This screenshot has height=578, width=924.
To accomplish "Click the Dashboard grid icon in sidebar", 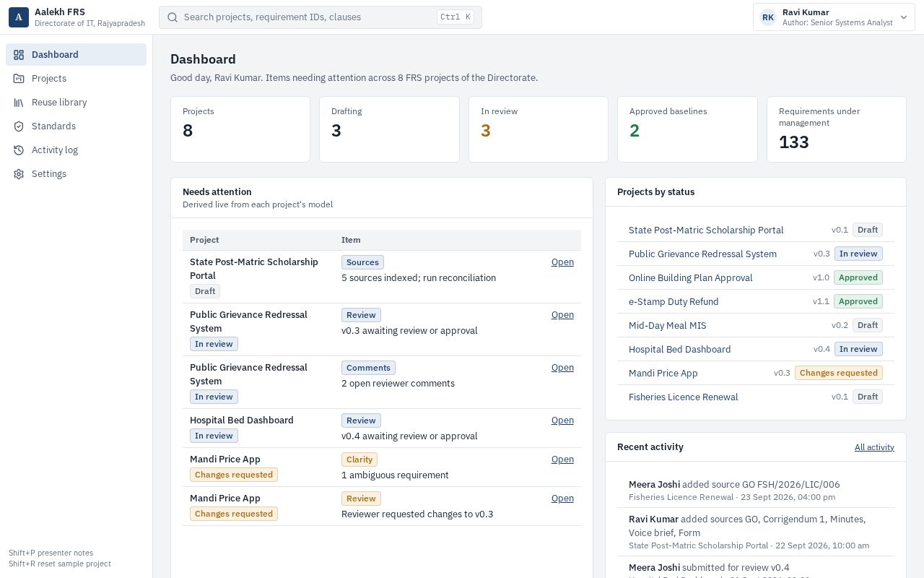I will coord(19,55).
